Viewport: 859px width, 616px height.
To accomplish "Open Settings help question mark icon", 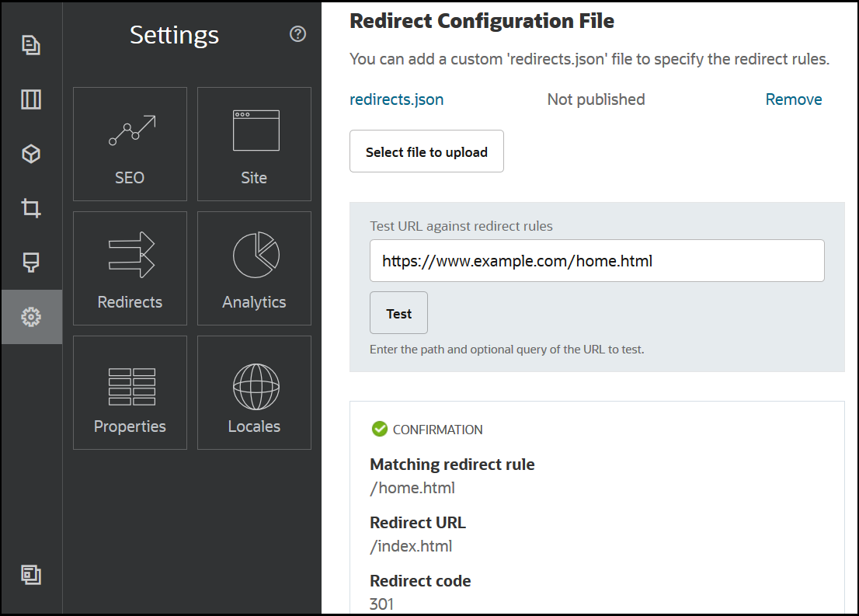I will click(x=297, y=34).
